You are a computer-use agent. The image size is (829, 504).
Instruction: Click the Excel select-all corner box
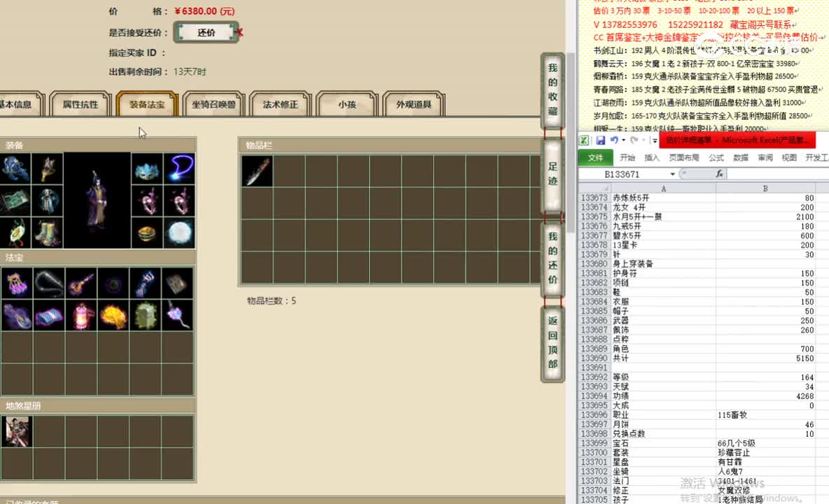coord(594,188)
